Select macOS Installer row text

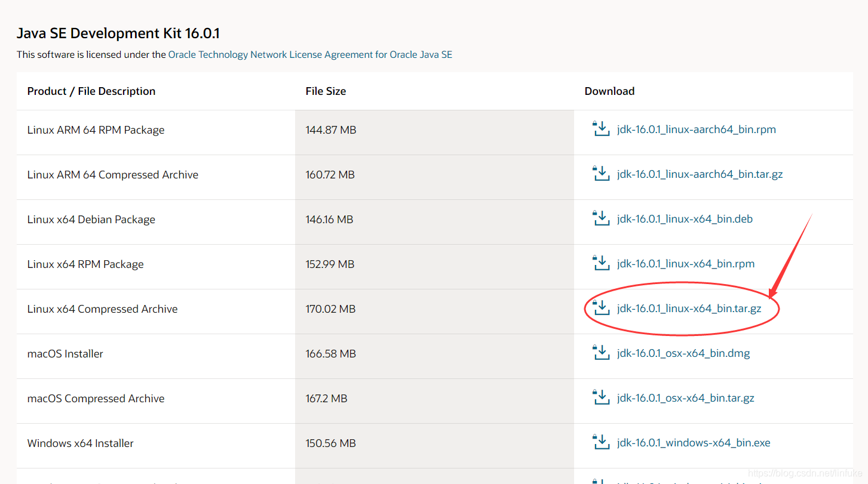(x=65, y=354)
